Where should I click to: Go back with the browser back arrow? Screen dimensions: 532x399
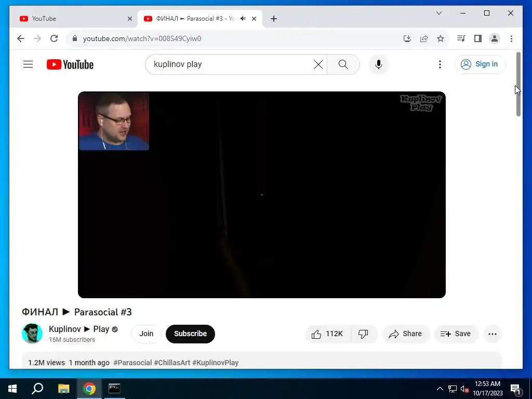click(21, 38)
